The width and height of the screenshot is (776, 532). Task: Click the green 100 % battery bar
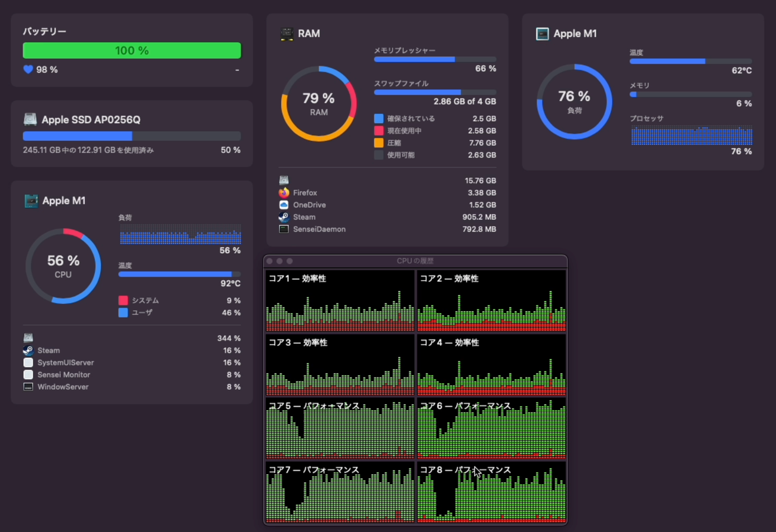pos(132,51)
